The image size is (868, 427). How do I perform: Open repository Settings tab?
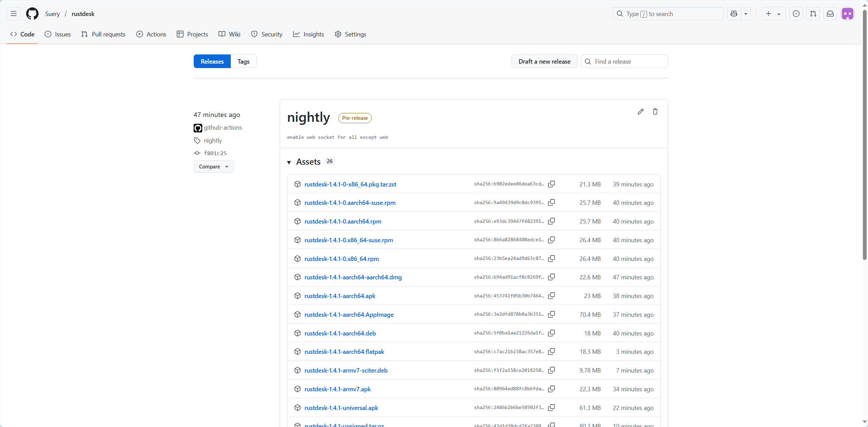tap(350, 34)
